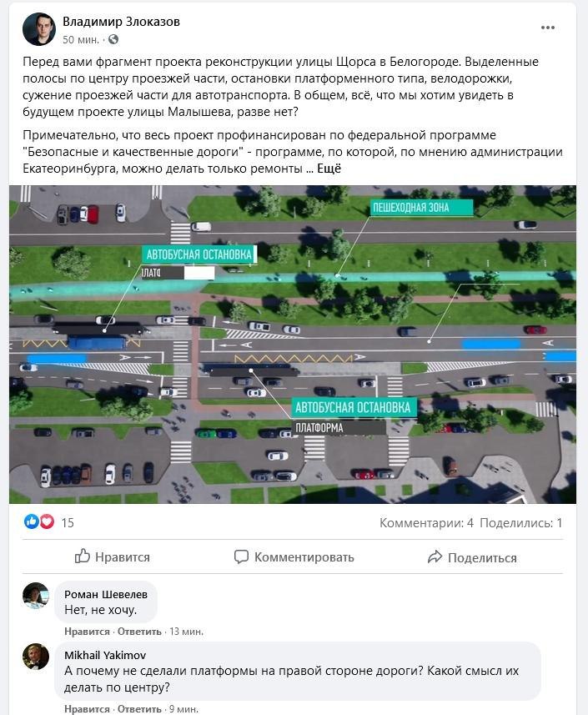This screenshot has height=715, width=588.
Task: Show all comments via Комментарии: 4
Action: pyautogui.click(x=427, y=523)
